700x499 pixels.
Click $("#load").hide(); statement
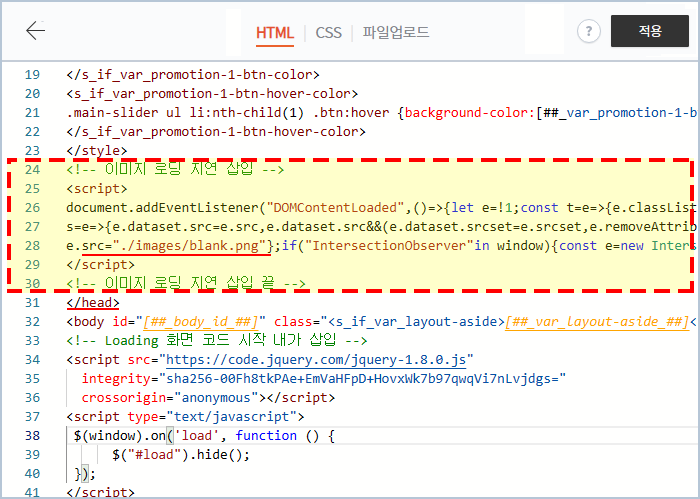(181, 455)
